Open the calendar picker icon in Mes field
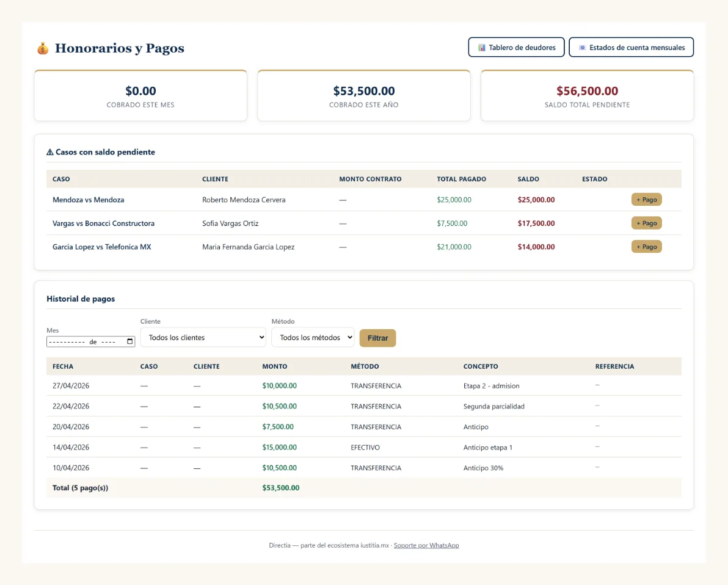Image resolution: width=728 pixels, height=585 pixels. tap(130, 342)
